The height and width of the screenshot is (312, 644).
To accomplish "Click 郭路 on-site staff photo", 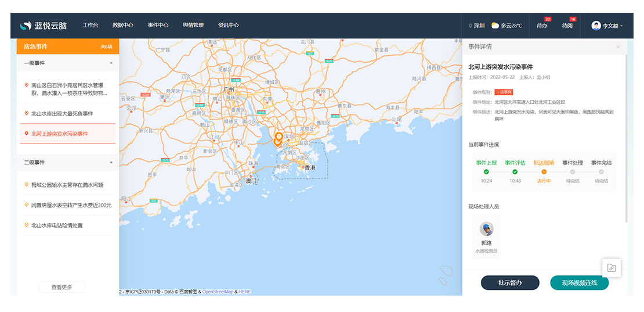I will click(x=486, y=229).
